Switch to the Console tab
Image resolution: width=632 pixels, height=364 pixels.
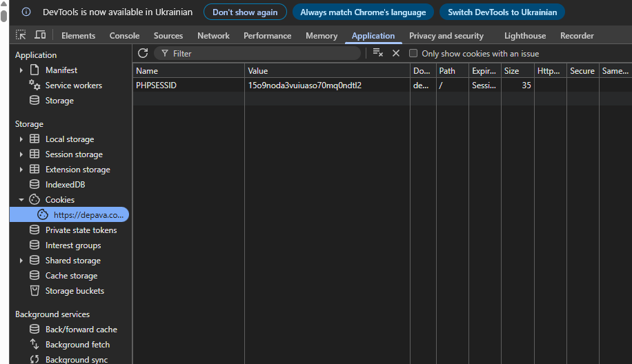tap(124, 35)
